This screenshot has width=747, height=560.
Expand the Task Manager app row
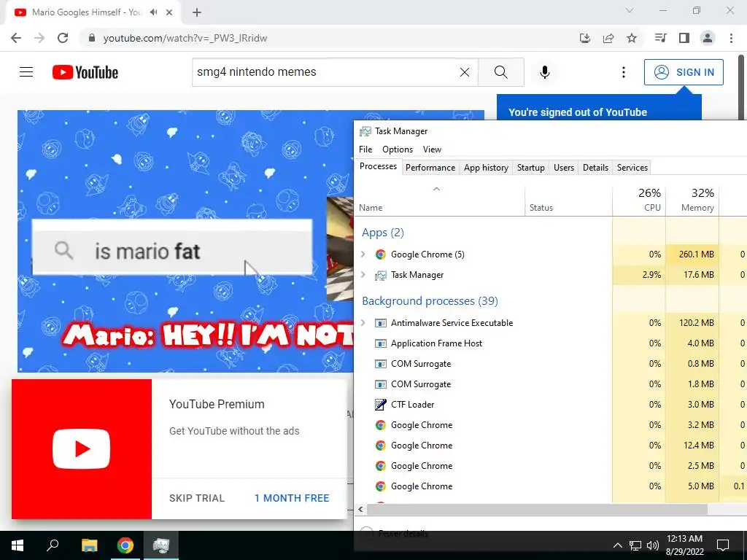coord(363,275)
